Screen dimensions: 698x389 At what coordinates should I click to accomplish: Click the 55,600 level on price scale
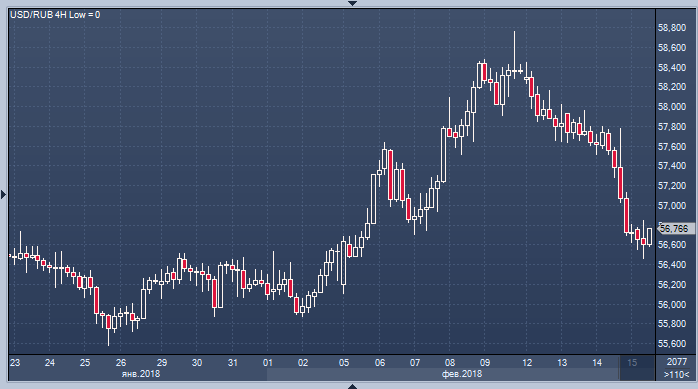[x=672, y=344]
